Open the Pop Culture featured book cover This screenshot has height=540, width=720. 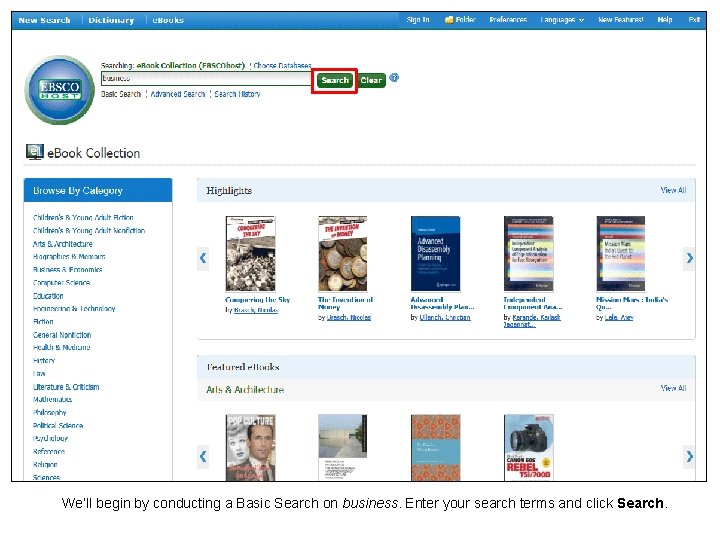250,448
